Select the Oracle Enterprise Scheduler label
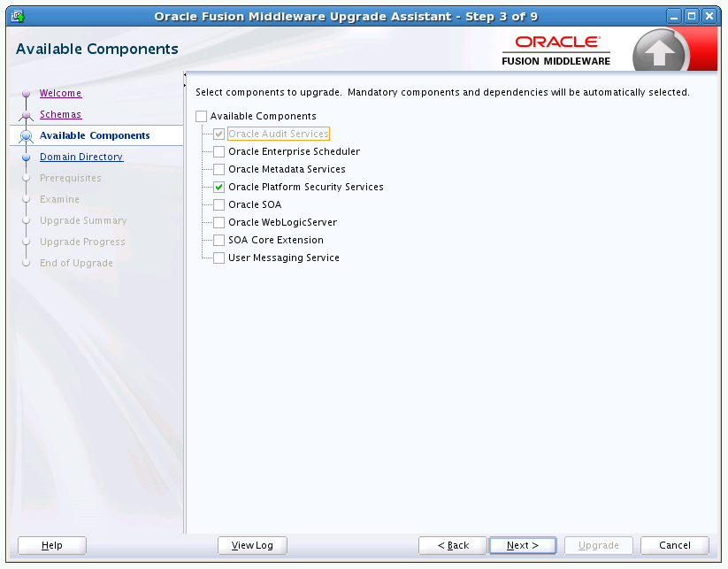Image resolution: width=728 pixels, height=569 pixels. tap(295, 152)
